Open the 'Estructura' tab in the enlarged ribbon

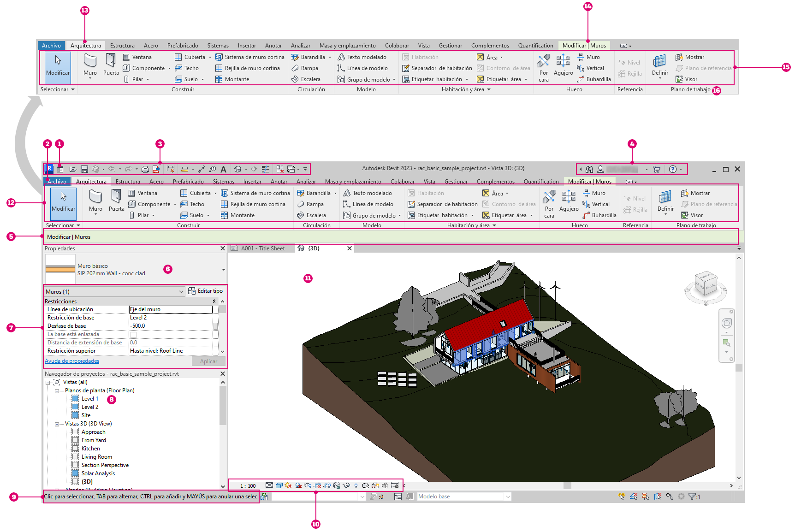click(122, 46)
